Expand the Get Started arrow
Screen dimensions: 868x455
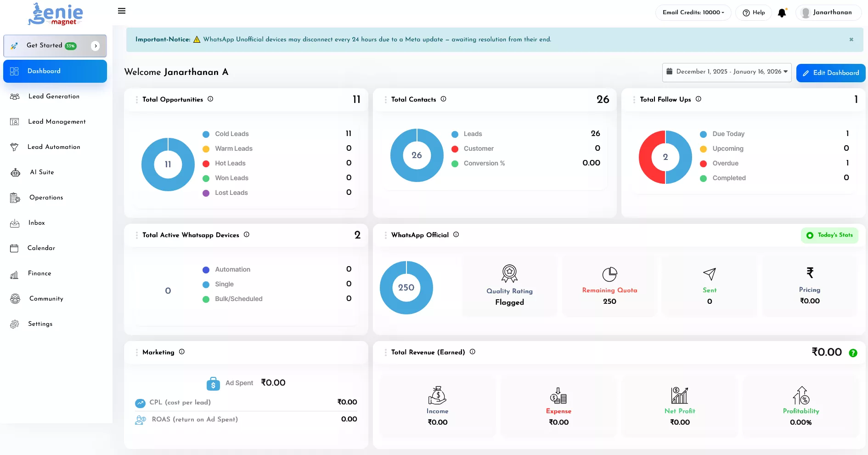96,46
